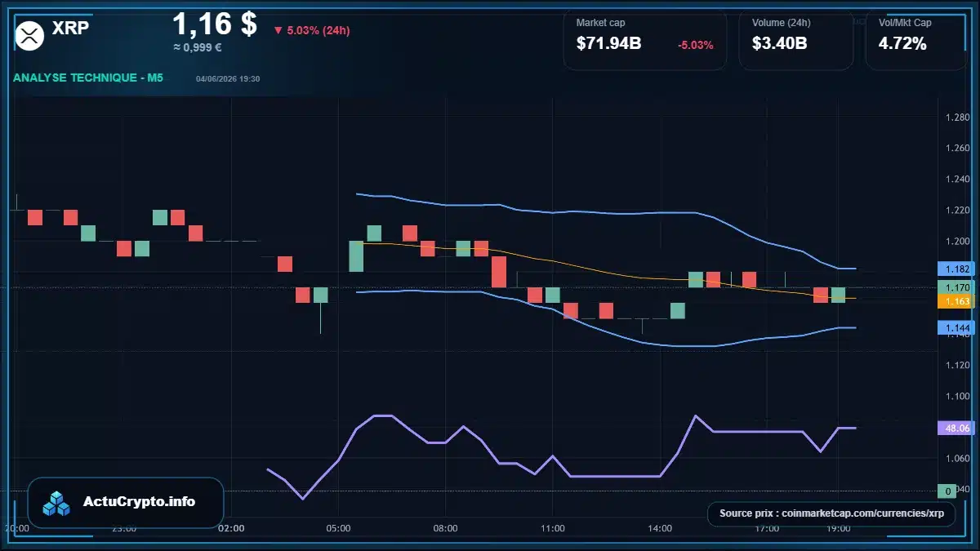Image resolution: width=980 pixels, height=551 pixels.
Task: Open the Market cap card
Action: (644, 40)
